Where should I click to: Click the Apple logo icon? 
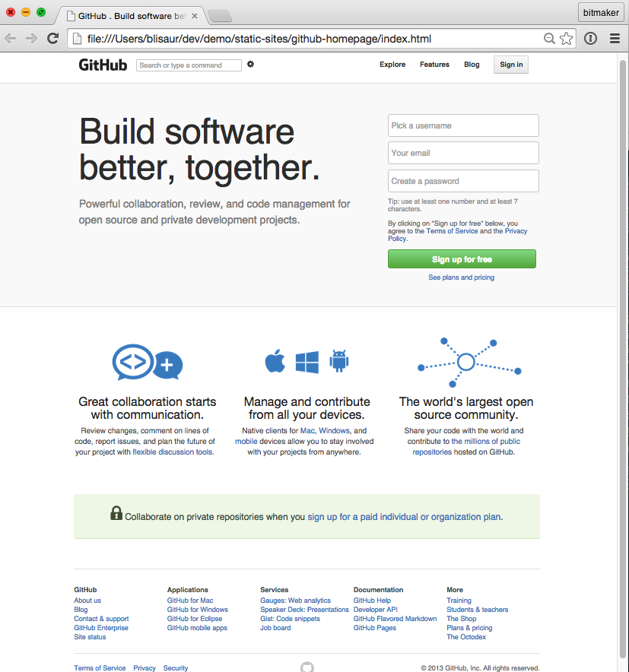pos(275,361)
